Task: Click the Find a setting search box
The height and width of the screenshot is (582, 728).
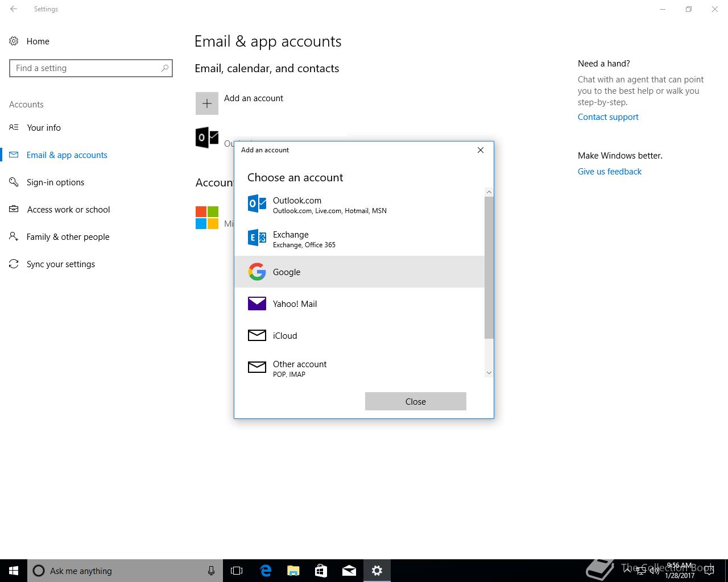Action: tap(91, 68)
